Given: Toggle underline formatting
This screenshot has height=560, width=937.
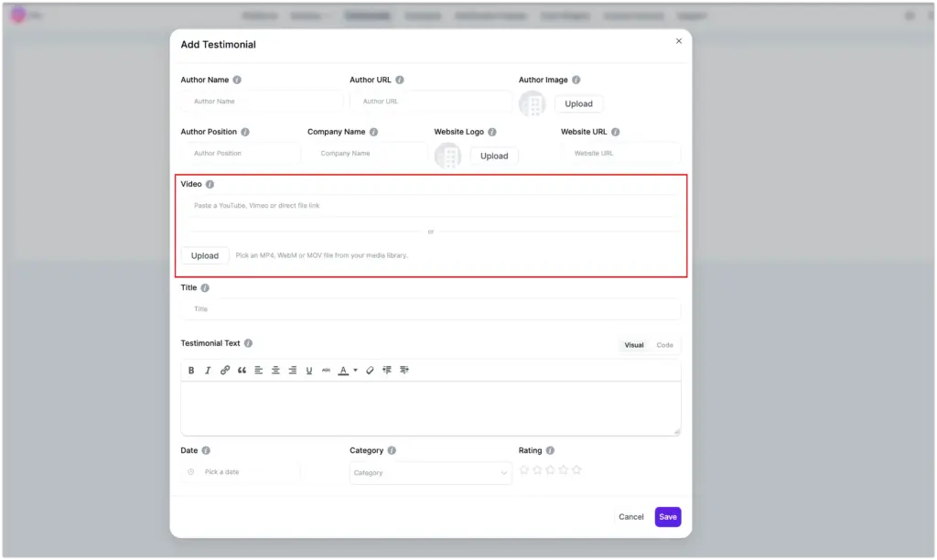Looking at the screenshot, I should (x=309, y=370).
